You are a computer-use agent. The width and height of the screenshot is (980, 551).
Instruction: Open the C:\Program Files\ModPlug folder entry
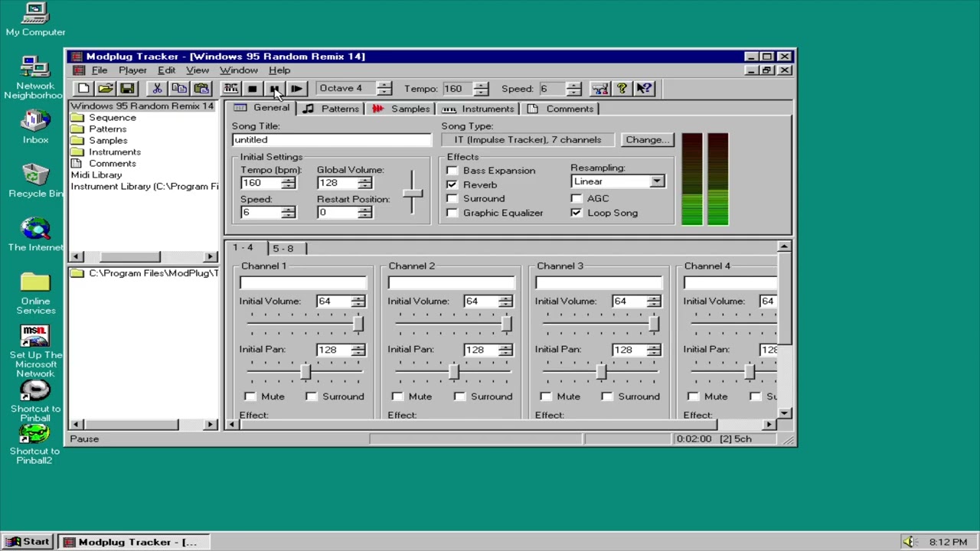coord(145,273)
